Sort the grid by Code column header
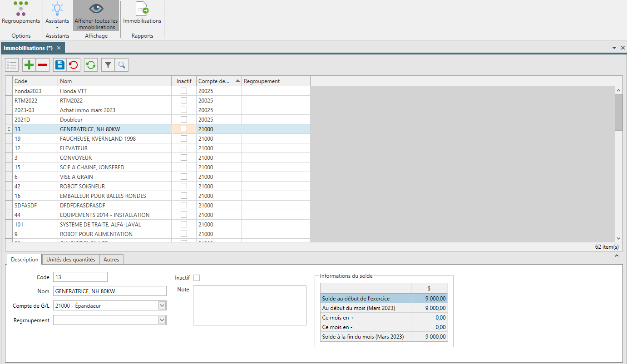The width and height of the screenshot is (627, 364). click(35, 81)
